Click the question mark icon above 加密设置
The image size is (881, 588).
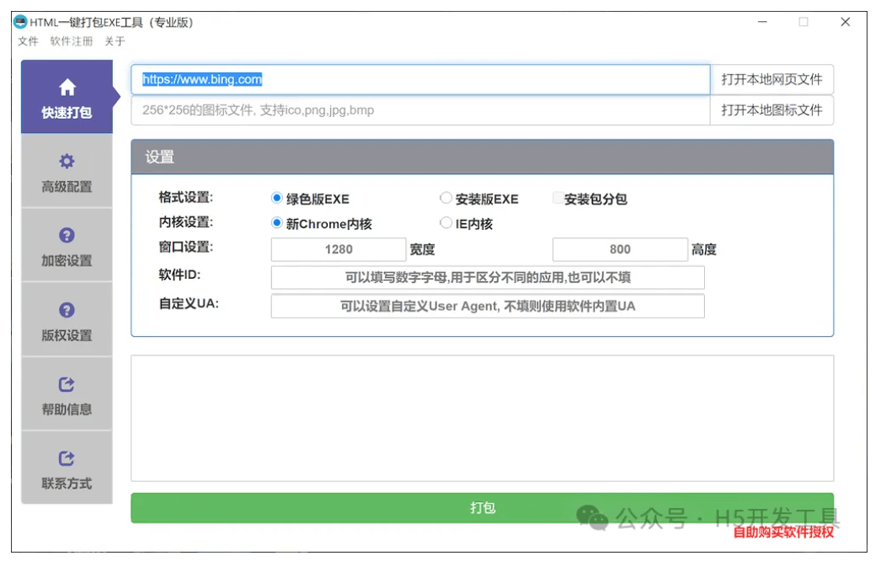coord(67,236)
